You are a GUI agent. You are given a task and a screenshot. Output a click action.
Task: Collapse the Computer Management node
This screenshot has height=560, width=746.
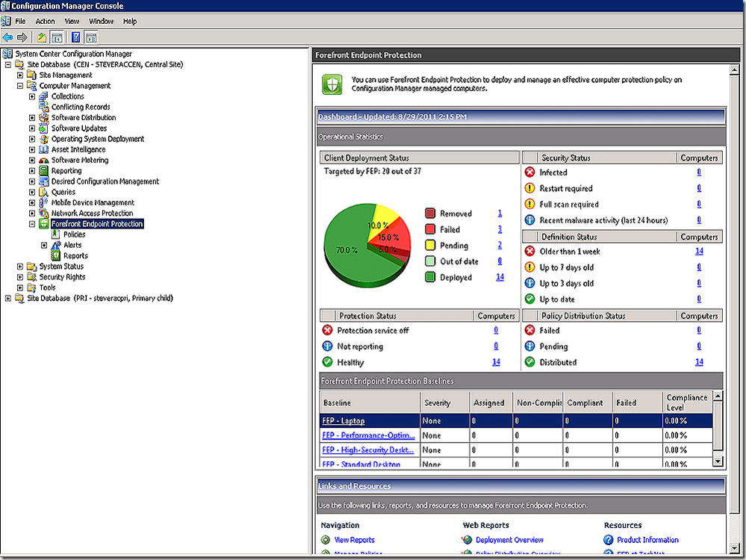(20, 86)
